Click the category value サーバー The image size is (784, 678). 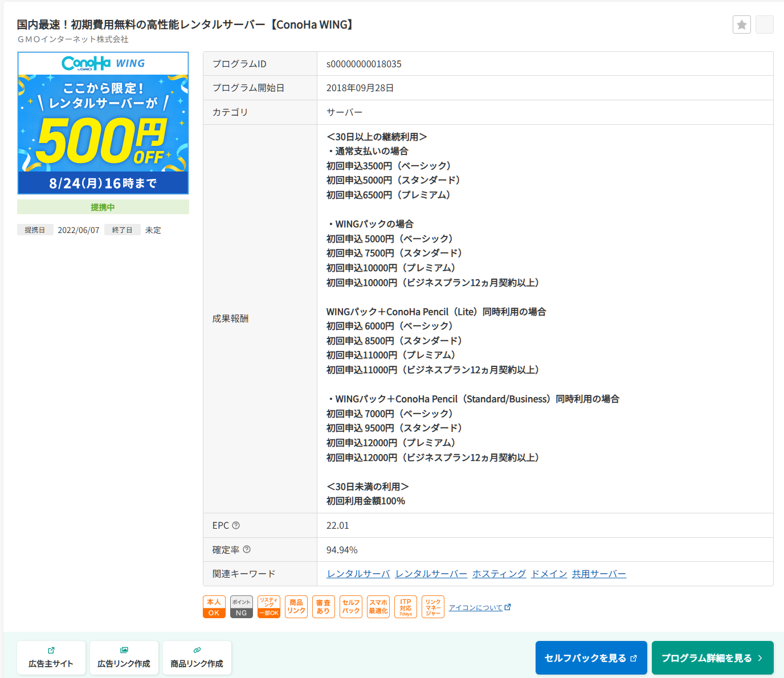click(x=345, y=112)
